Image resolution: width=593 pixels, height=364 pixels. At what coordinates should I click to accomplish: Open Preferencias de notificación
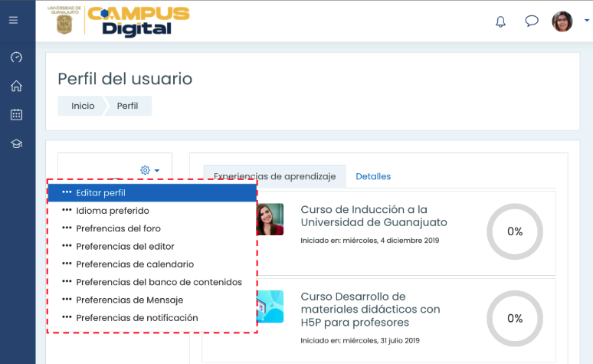(x=152, y=318)
